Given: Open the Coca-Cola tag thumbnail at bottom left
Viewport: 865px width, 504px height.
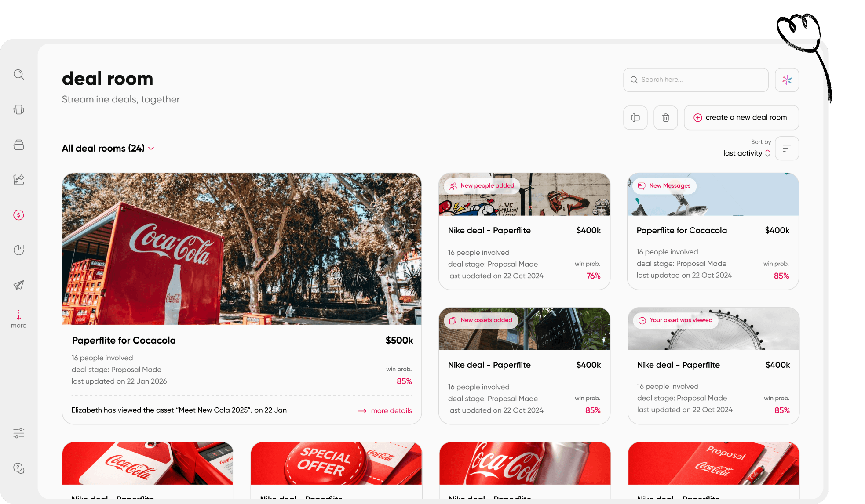Looking at the screenshot, I should [x=148, y=464].
